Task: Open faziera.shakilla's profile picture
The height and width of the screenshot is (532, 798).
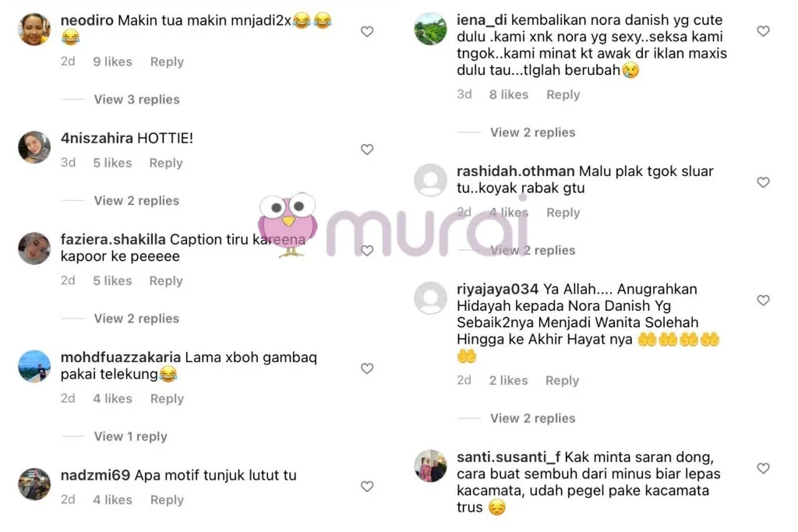Action: tap(34, 248)
